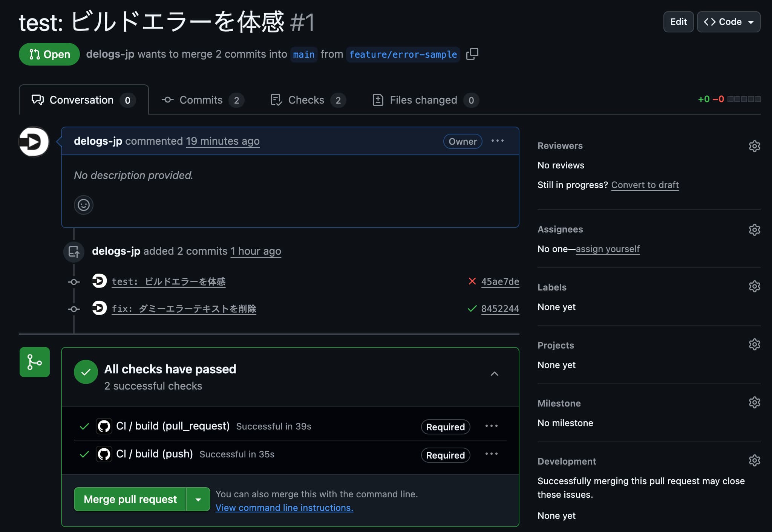Open options for CI / build (push) check
772x532 pixels.
click(492, 454)
